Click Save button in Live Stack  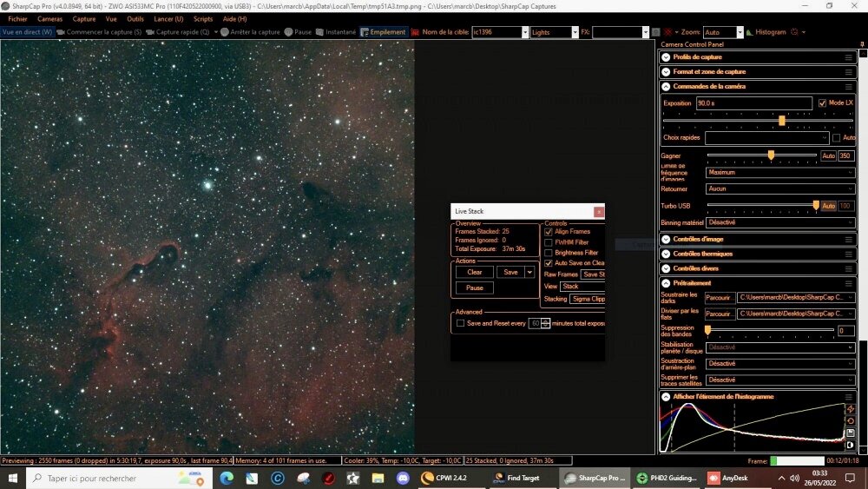click(510, 272)
